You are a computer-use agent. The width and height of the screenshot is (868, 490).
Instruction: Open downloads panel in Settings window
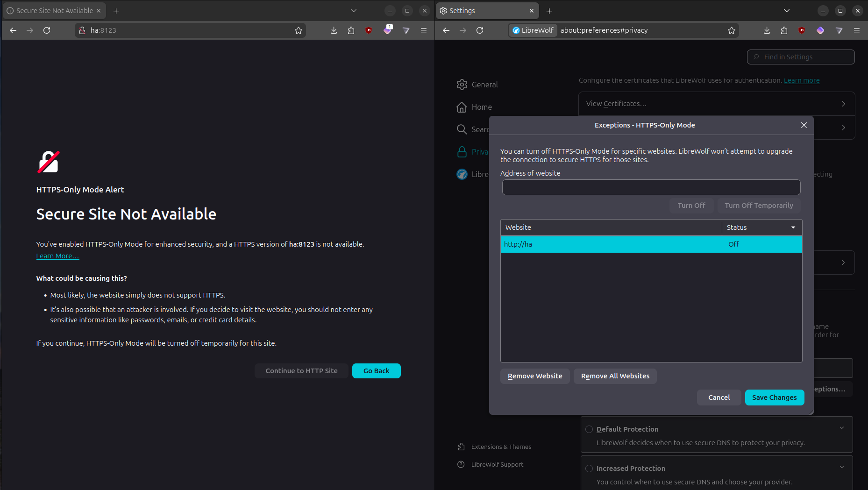(x=767, y=30)
